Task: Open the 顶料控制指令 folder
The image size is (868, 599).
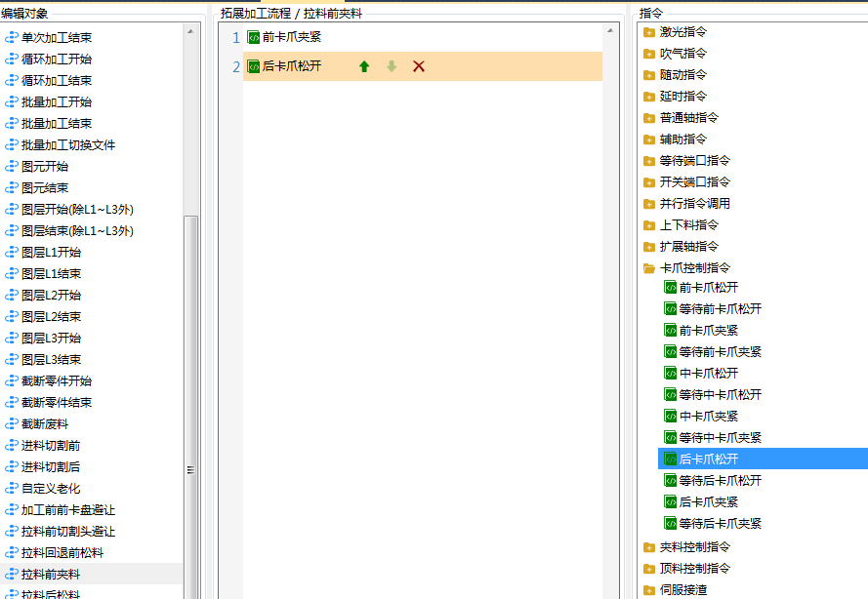Action: [649, 569]
